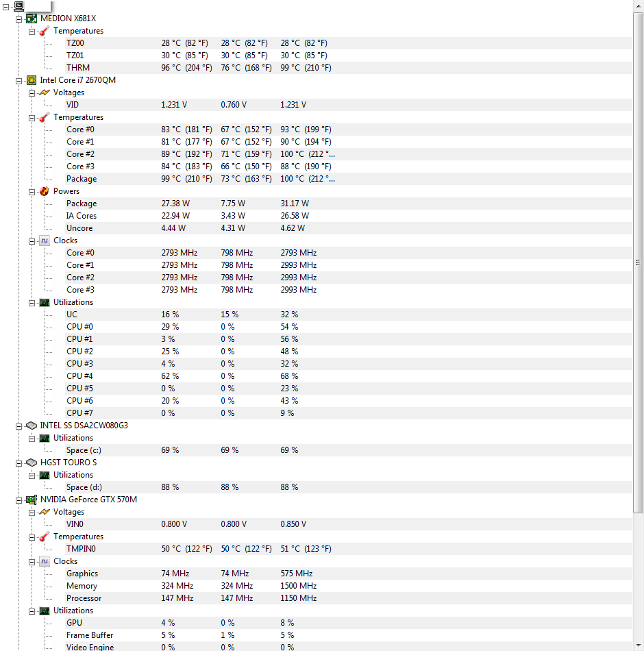Click the CPU Clocks waveform icon
This screenshot has height=651, width=644.
click(45, 241)
